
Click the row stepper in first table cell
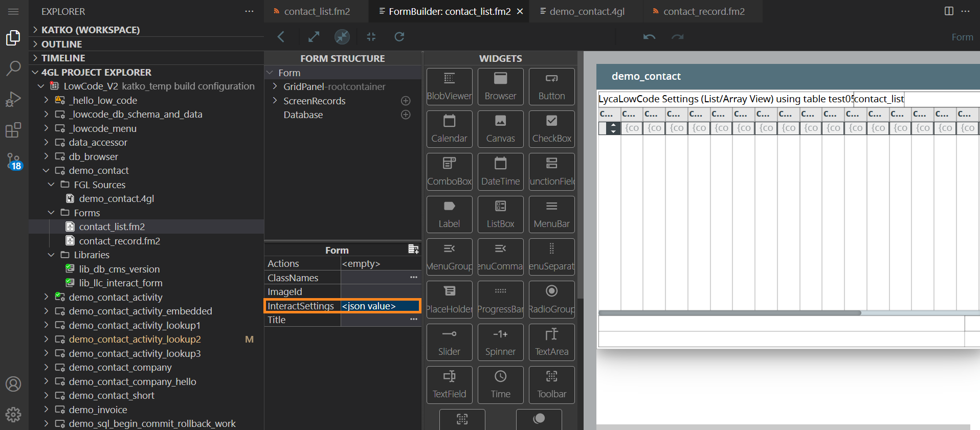(x=613, y=128)
